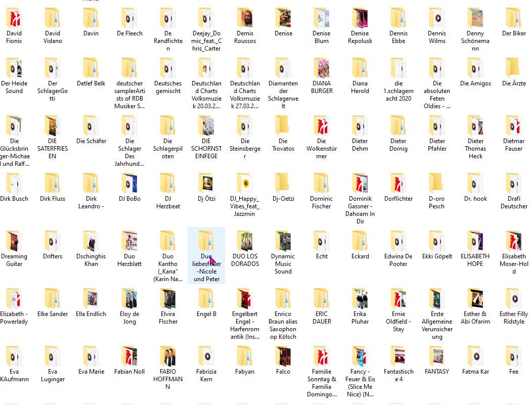Select the Dominik Gassner folder icon

(360, 184)
